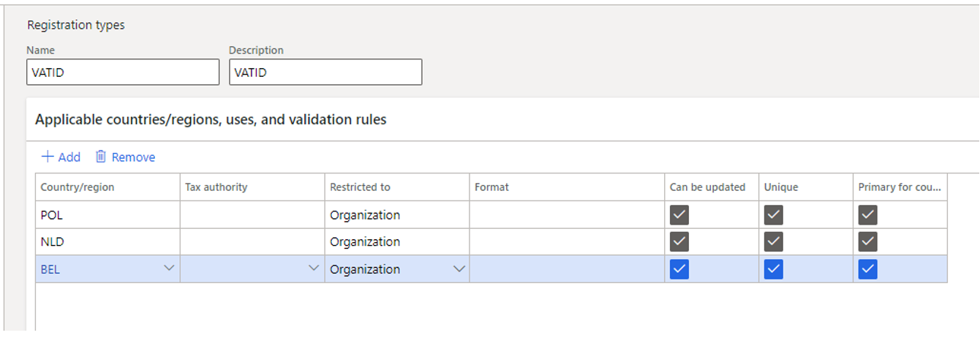Screen dimensions: 980x338
Task: Uncheck Can be updated for POL
Action: point(679,215)
